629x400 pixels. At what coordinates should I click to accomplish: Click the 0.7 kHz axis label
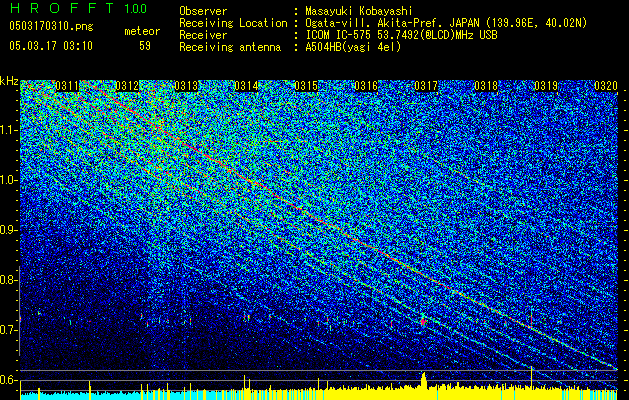[x=9, y=330]
